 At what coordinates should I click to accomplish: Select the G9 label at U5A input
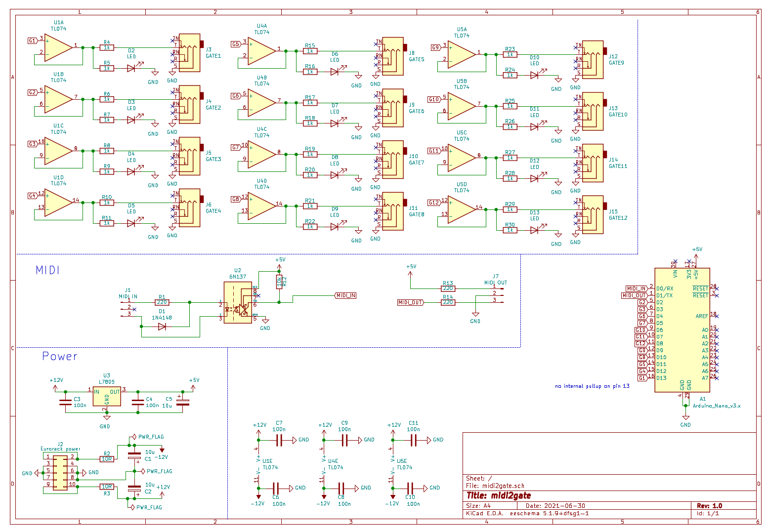(435, 48)
